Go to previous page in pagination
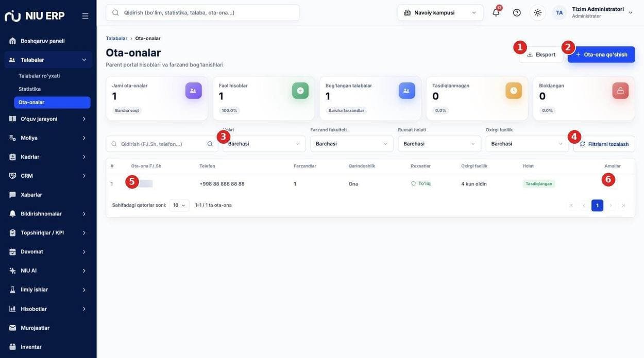This screenshot has width=644, height=358. click(584, 206)
